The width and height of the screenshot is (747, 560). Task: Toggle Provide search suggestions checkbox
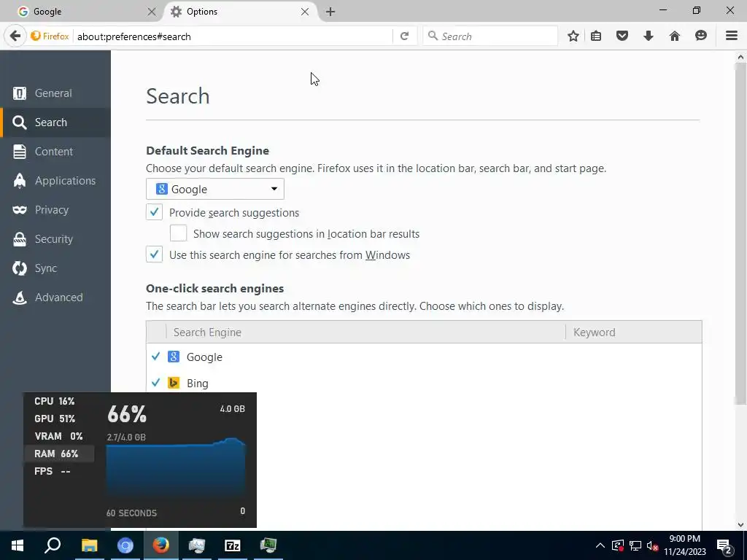155,212
